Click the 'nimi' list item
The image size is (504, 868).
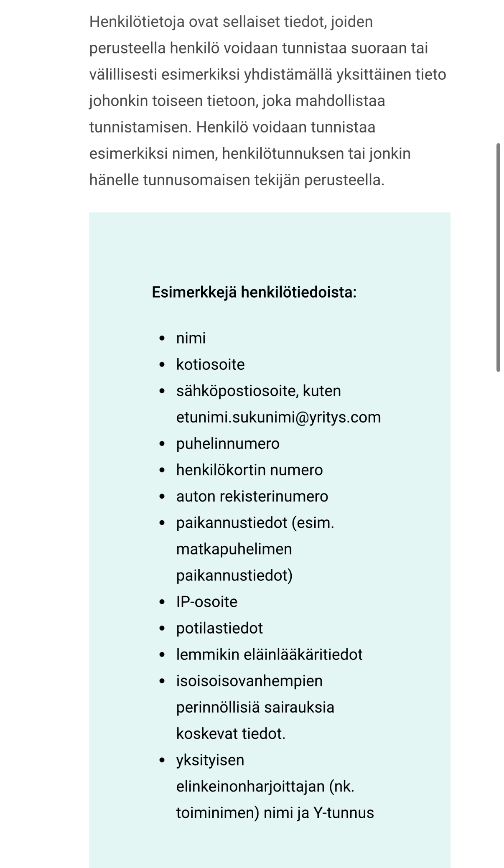coord(191,338)
